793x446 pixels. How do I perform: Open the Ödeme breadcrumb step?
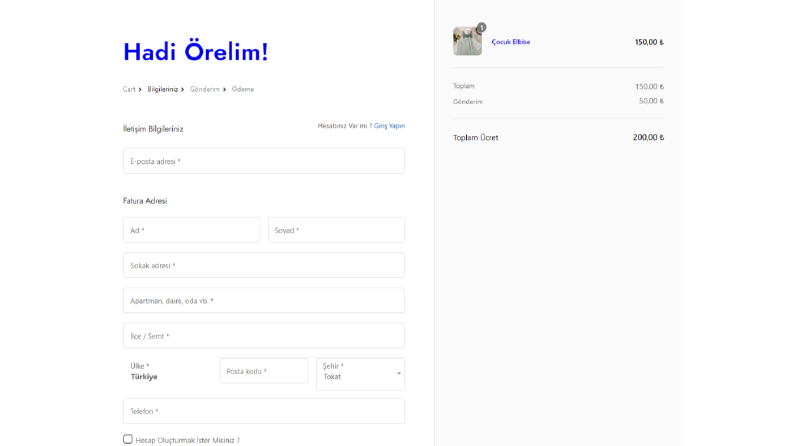(x=243, y=89)
